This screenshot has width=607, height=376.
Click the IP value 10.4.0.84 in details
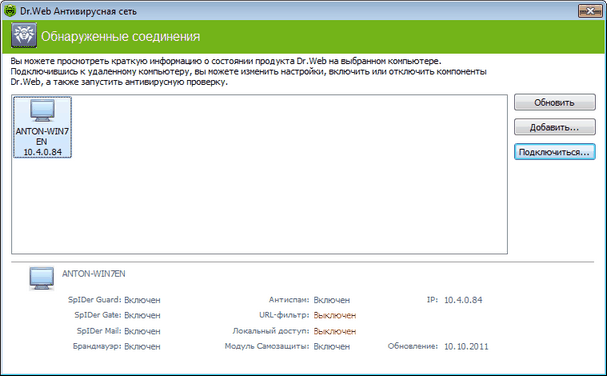[x=463, y=300]
